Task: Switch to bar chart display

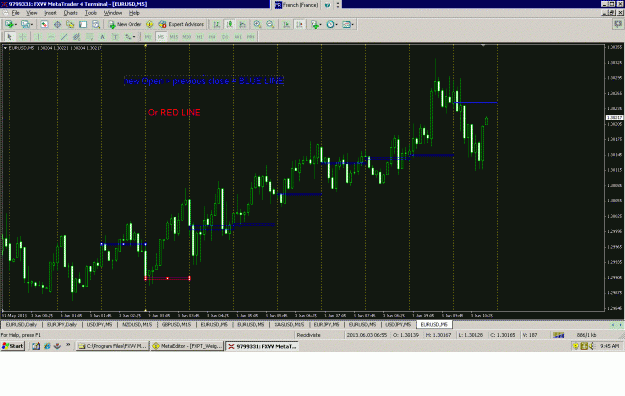Action: [x=216, y=24]
